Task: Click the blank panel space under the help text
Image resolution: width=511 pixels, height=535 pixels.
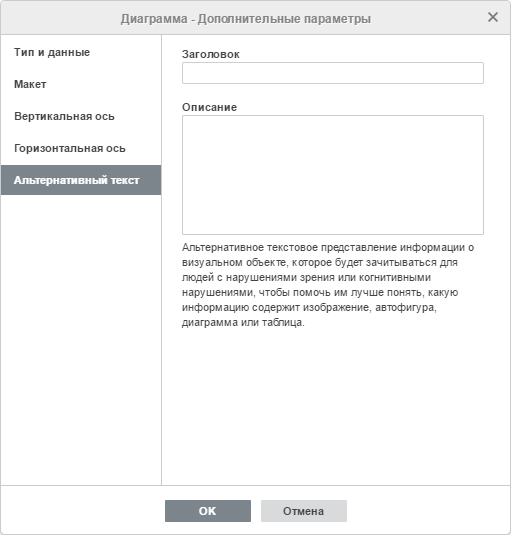Action: 336,406
